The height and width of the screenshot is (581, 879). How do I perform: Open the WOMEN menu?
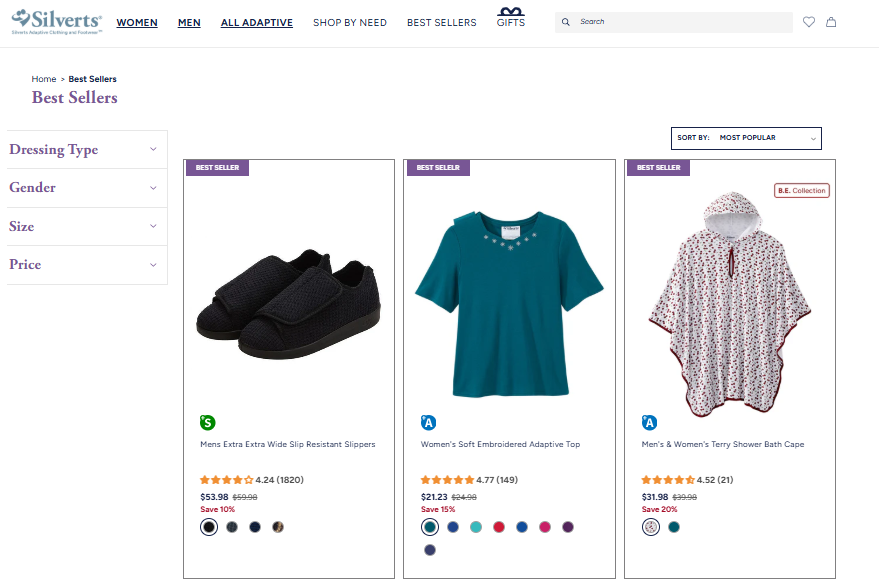(137, 22)
